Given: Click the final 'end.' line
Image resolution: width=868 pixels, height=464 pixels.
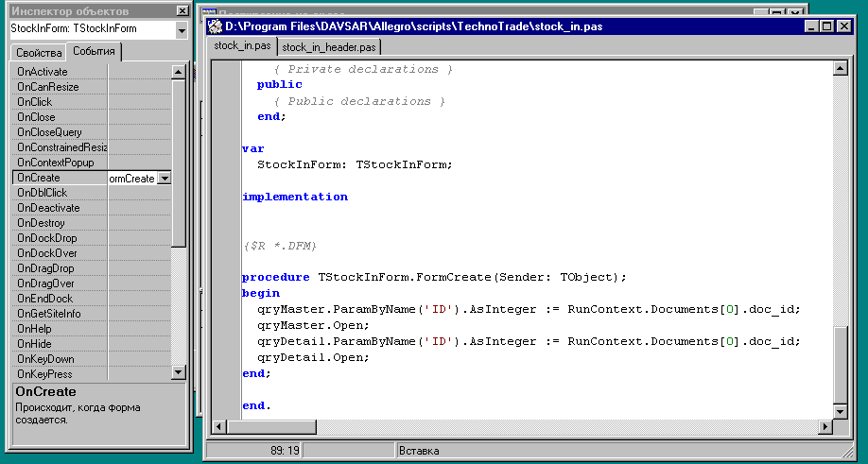Looking at the screenshot, I should 256,405.
